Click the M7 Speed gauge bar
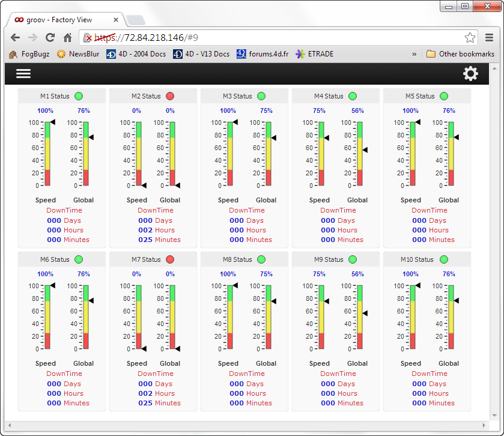The height and width of the screenshot is (436, 504). click(x=139, y=317)
